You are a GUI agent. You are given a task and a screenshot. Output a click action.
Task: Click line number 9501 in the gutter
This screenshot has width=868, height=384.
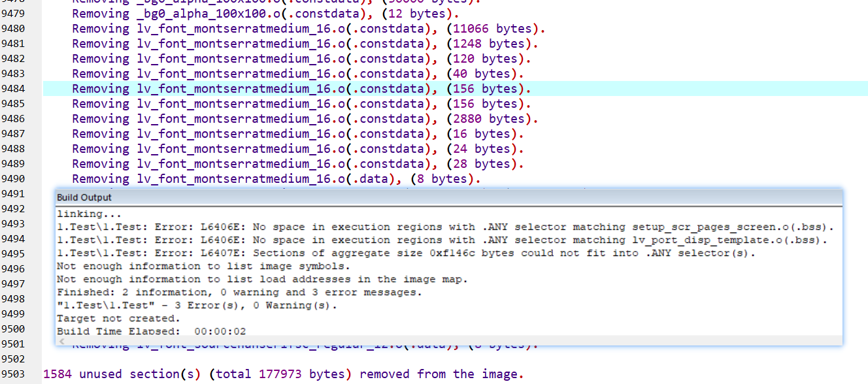[x=13, y=344]
